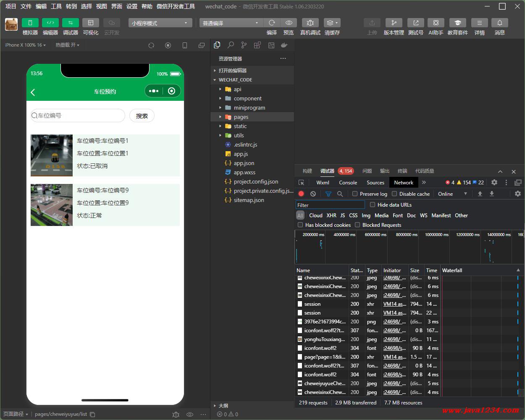Start 真机调试 real device debugging
The width and height of the screenshot is (525, 420).
coord(310,23)
